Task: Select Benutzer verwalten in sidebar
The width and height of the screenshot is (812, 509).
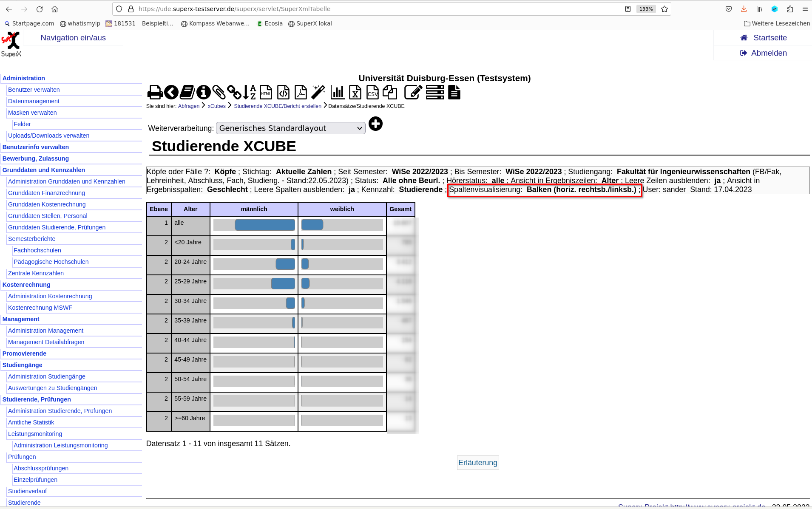Action: click(x=34, y=90)
